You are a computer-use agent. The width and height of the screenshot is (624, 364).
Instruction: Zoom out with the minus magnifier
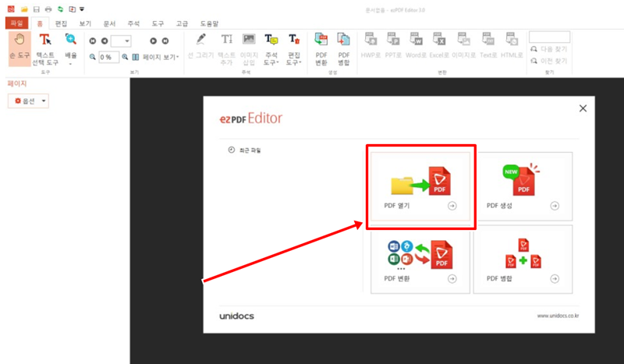(92, 57)
